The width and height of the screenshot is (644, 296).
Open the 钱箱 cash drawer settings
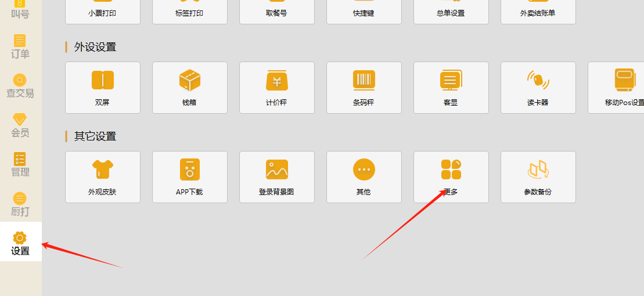[x=190, y=87]
